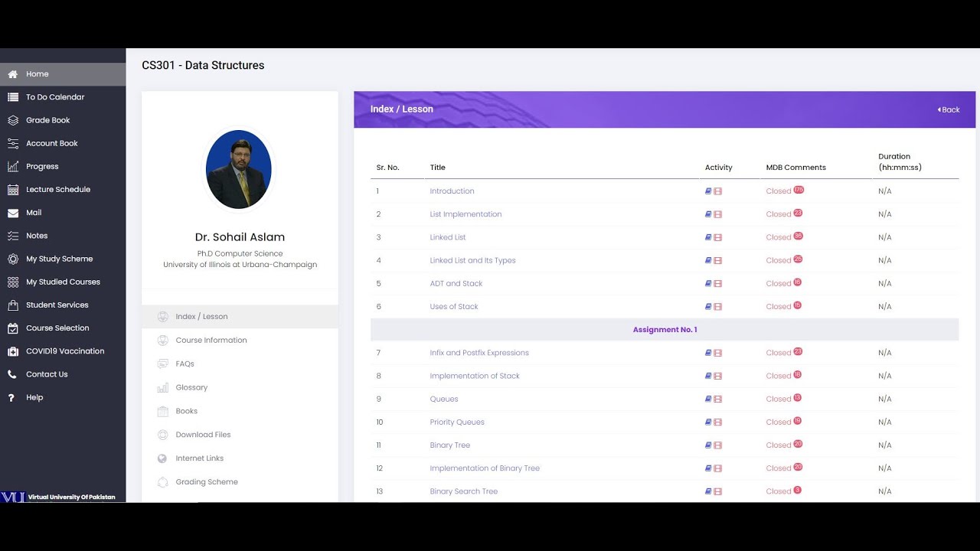
Task: Click the Virtual University Of Pakistan logo
Action: coord(59,497)
